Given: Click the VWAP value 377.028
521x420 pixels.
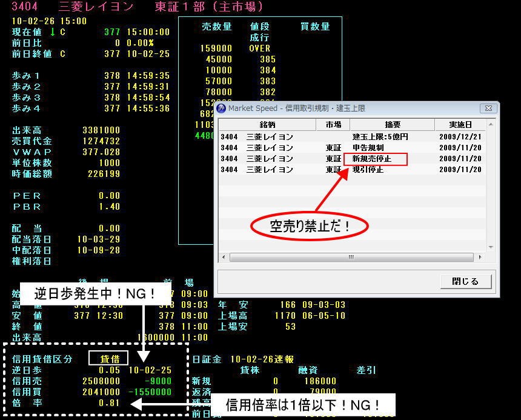Looking at the screenshot, I should pos(101,152).
